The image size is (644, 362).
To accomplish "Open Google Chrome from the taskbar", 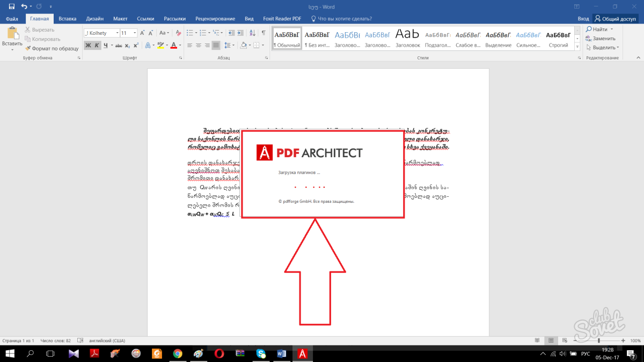I will (178, 353).
